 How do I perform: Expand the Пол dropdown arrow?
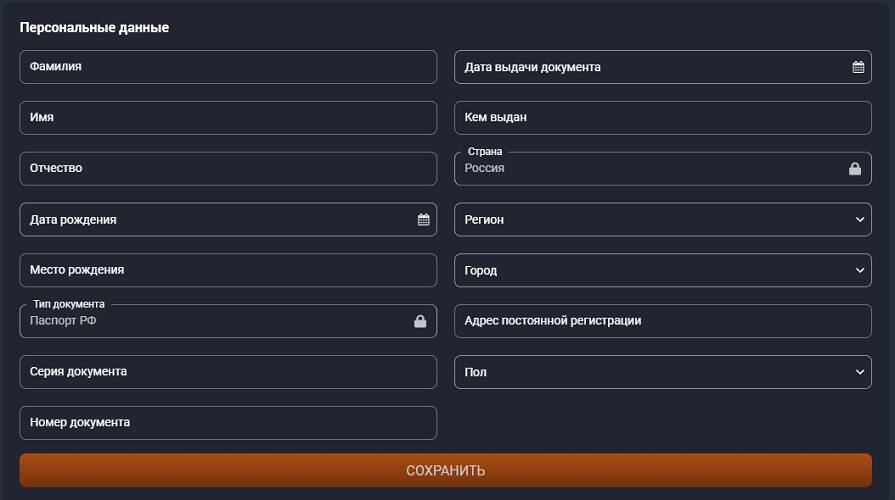tap(860, 372)
